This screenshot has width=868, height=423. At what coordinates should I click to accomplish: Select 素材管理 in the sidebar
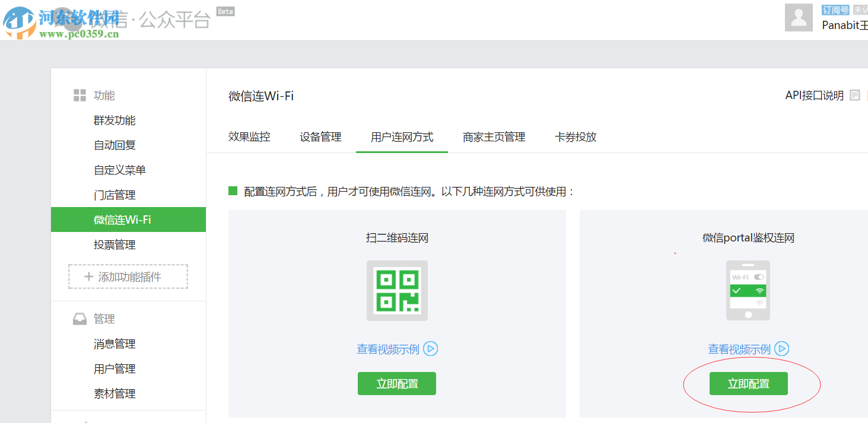[115, 393]
